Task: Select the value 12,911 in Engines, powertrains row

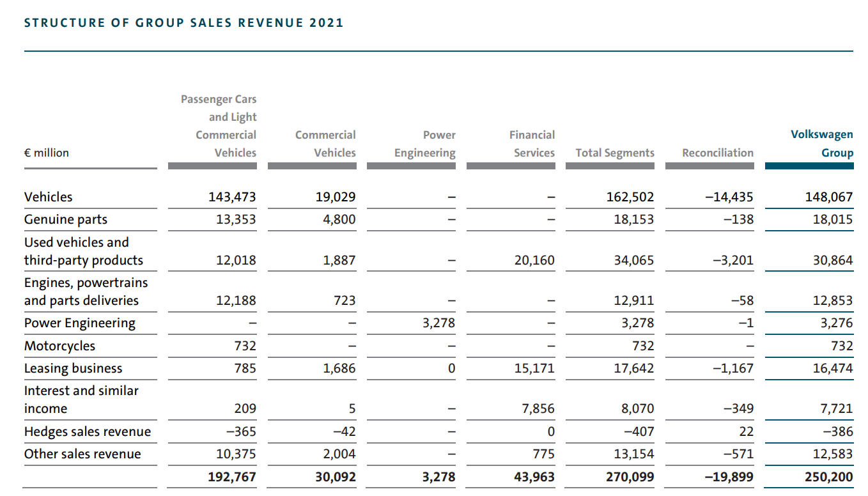Action: [633, 300]
